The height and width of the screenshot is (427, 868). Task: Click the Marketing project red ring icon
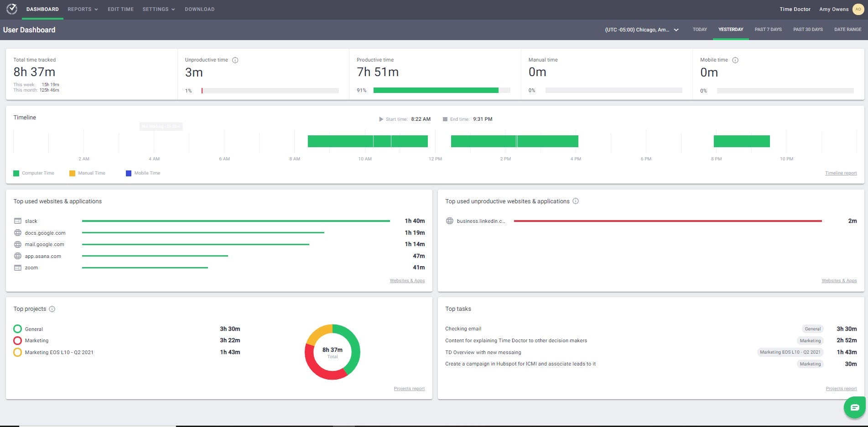pyautogui.click(x=18, y=340)
